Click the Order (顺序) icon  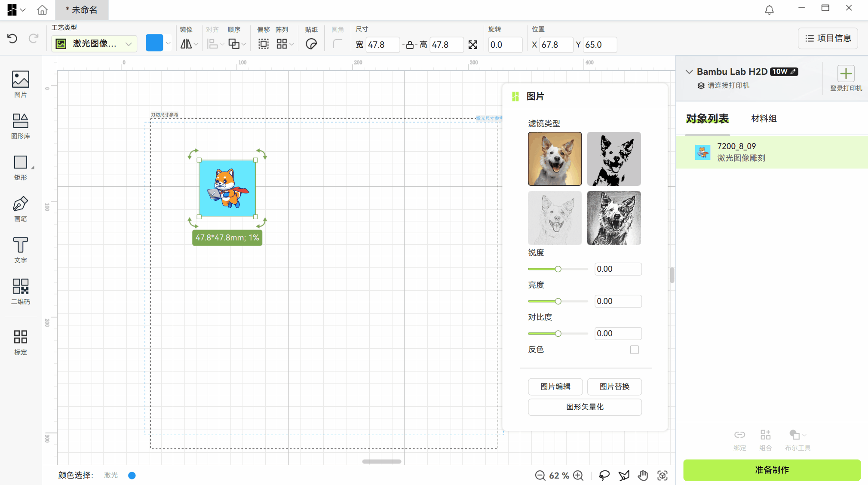234,44
